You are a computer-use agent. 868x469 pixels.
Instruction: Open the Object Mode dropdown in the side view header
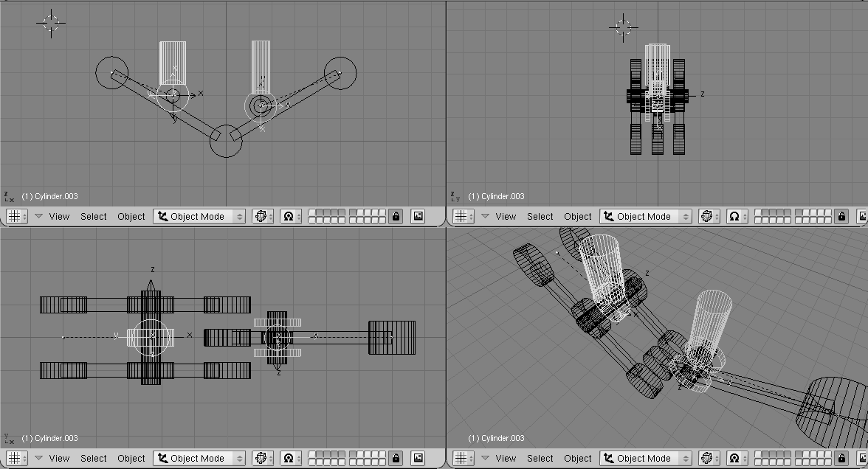pos(646,216)
